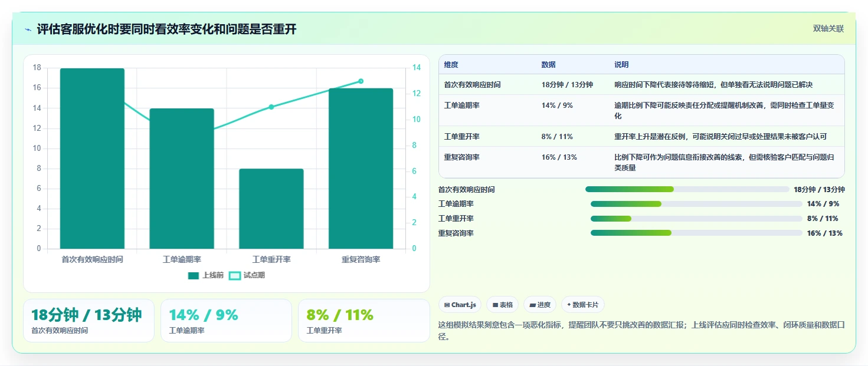Click the 重复咨询率 bar in chart
The width and height of the screenshot is (868, 366).
(x=361, y=169)
